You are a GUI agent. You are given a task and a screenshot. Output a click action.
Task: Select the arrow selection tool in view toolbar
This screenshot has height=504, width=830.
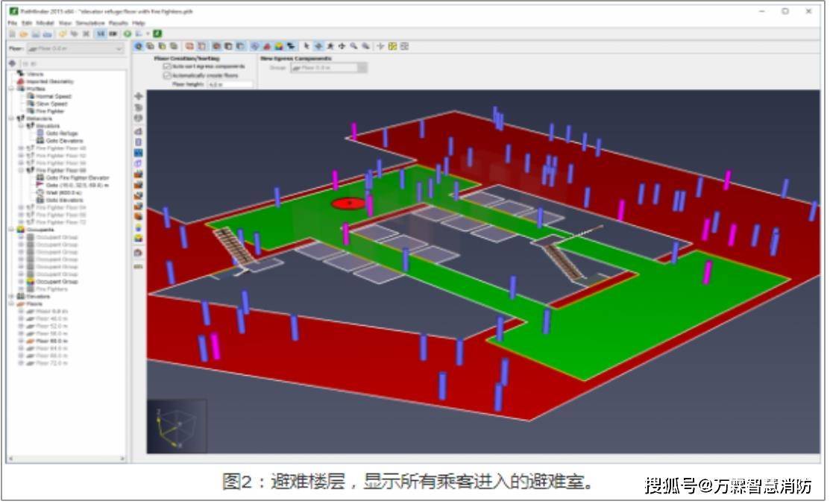tap(306, 46)
